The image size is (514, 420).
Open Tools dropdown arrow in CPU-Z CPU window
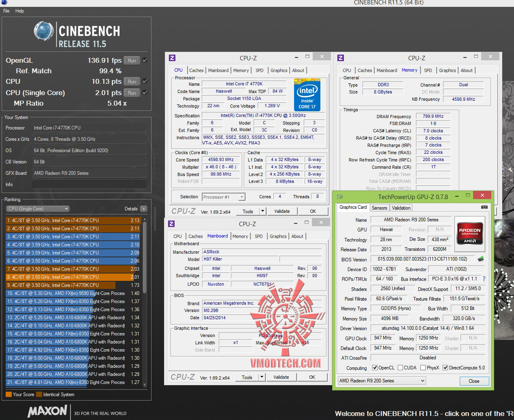pos(262,211)
